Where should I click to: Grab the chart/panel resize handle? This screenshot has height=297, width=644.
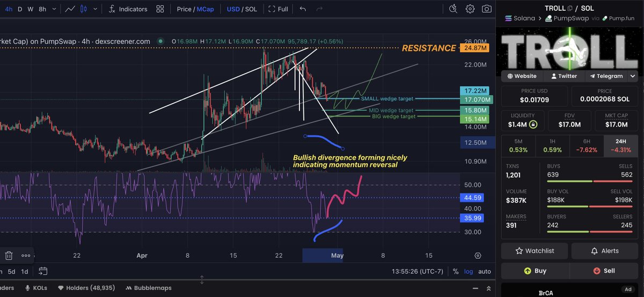pos(202,280)
